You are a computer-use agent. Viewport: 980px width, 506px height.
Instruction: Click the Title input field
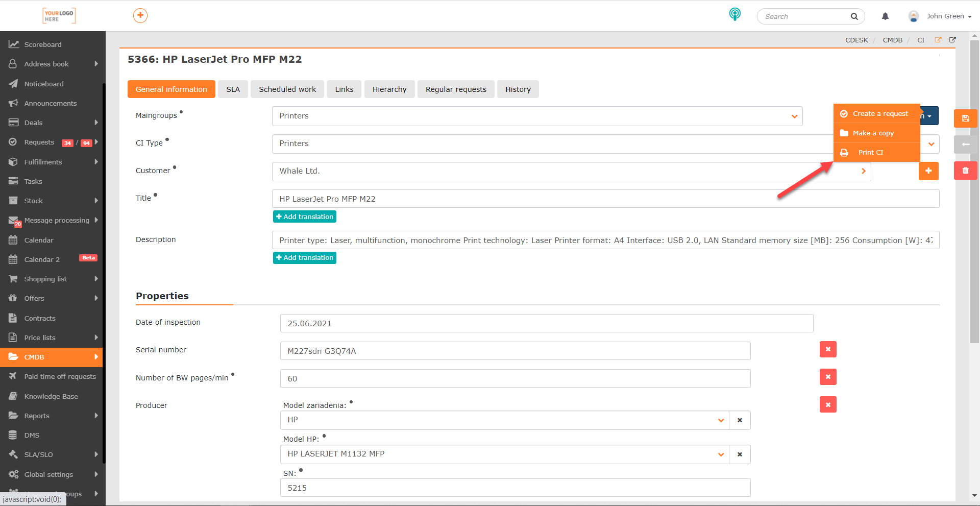(605, 199)
